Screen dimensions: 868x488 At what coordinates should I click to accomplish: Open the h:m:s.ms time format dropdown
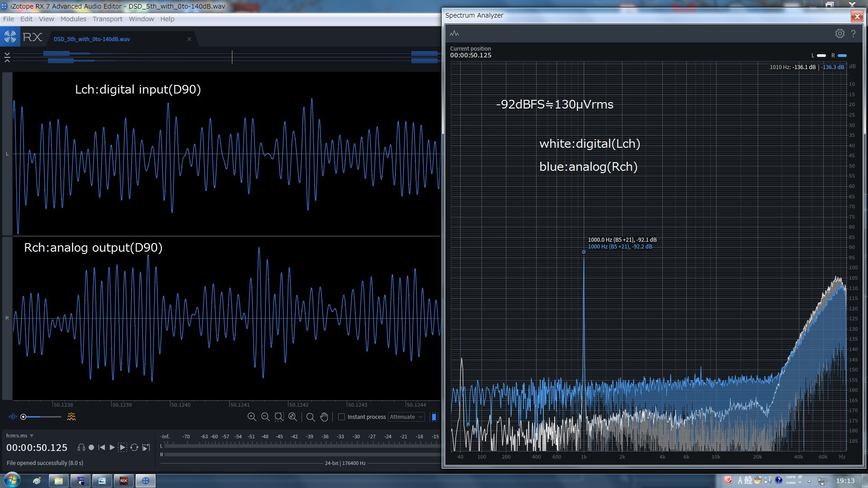tap(20, 436)
